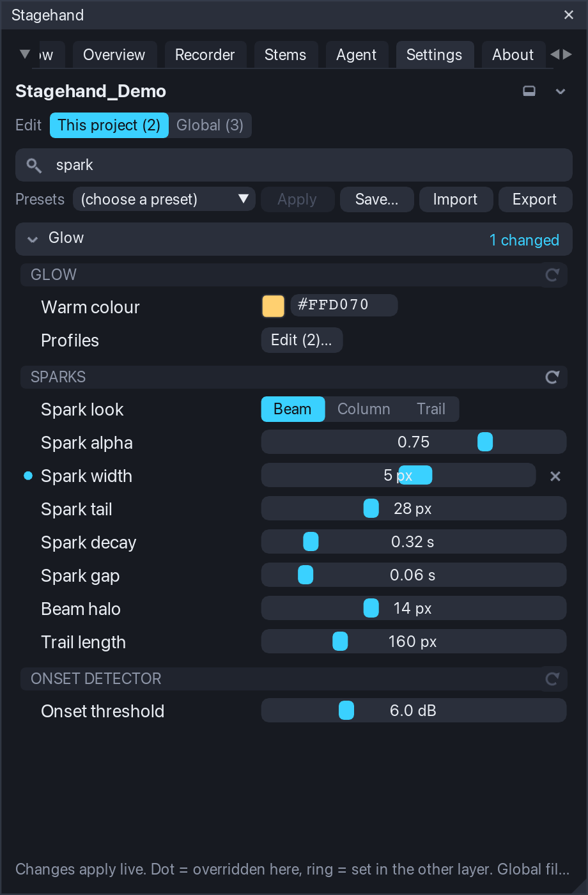This screenshot has height=895, width=588.
Task: Click the Onset threshold label
Action: 103,711
